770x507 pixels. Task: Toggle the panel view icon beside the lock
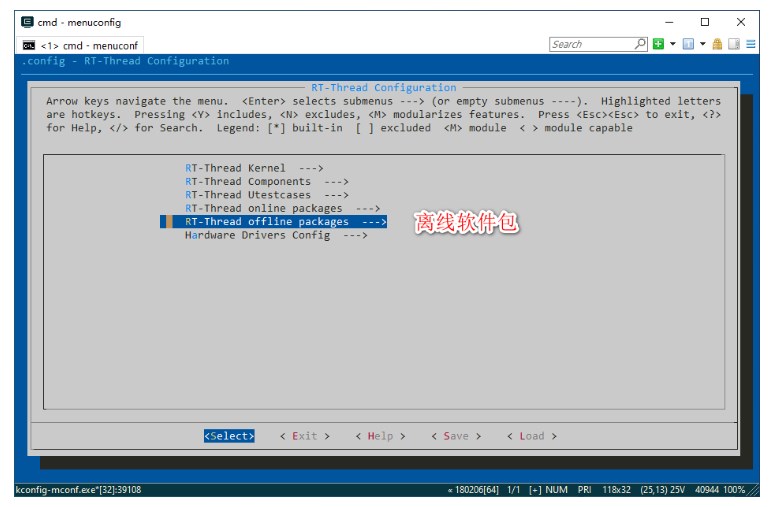point(734,44)
